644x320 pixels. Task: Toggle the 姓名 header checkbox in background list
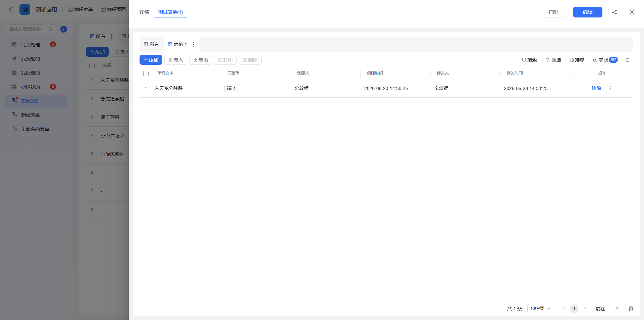click(92, 65)
